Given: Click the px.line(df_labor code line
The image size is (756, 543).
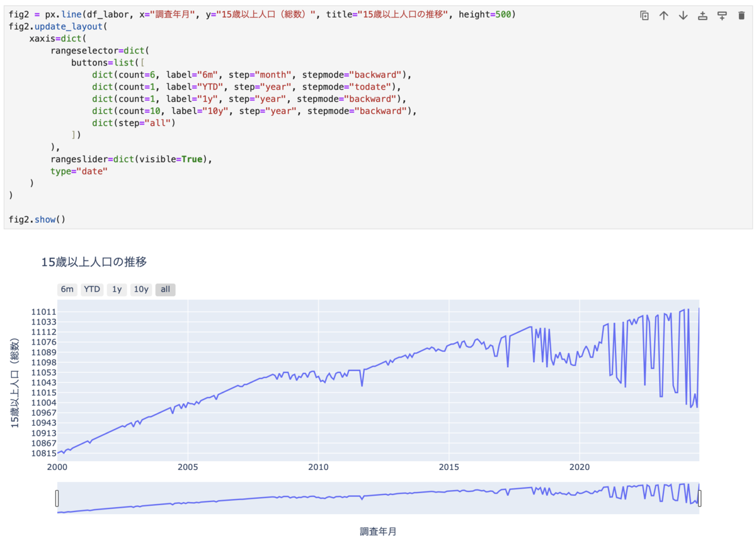Looking at the screenshot, I should [262, 14].
